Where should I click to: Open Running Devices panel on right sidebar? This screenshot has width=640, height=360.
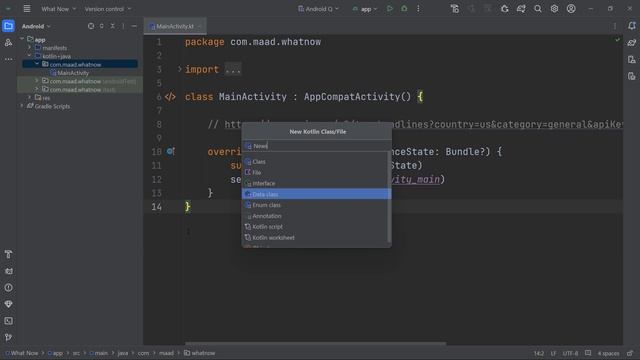pos(632,76)
